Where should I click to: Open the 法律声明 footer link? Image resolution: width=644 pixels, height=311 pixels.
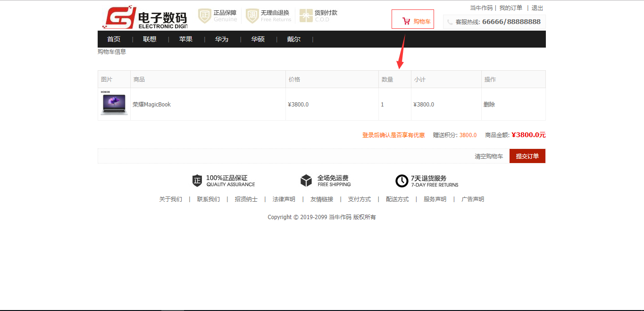pos(284,199)
